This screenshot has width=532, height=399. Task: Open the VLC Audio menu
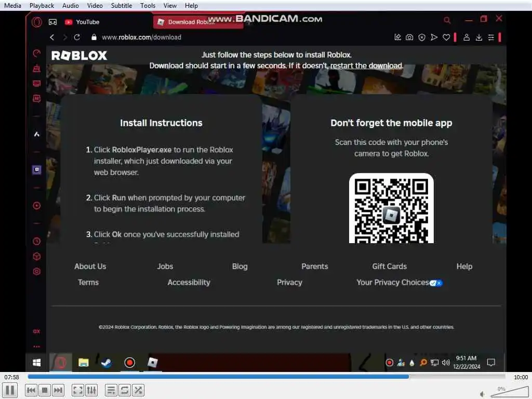(71, 5)
